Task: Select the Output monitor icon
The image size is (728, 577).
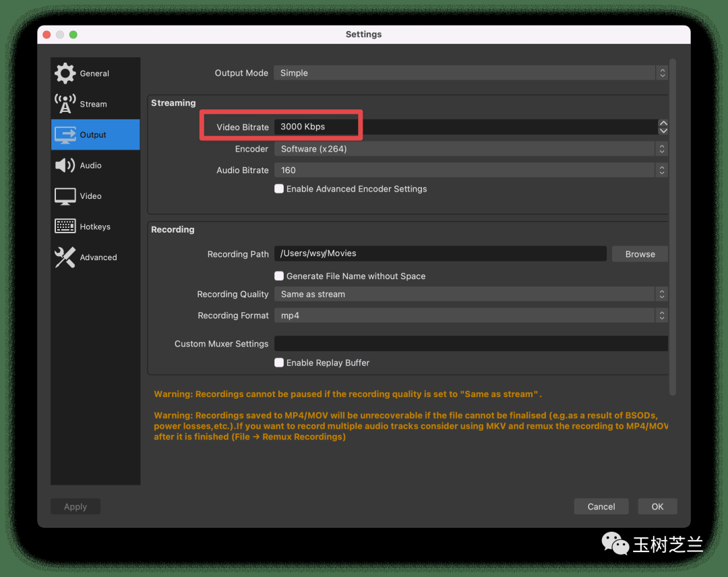Action: point(65,135)
